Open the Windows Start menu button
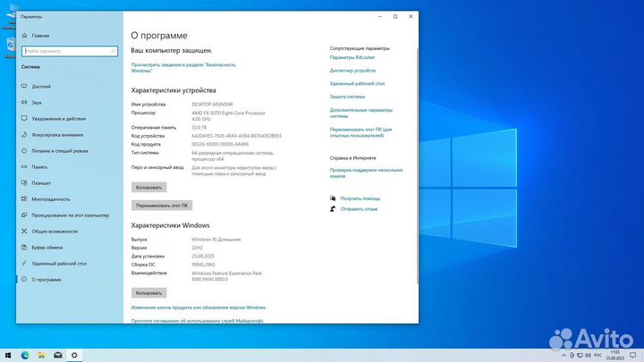 8,355
